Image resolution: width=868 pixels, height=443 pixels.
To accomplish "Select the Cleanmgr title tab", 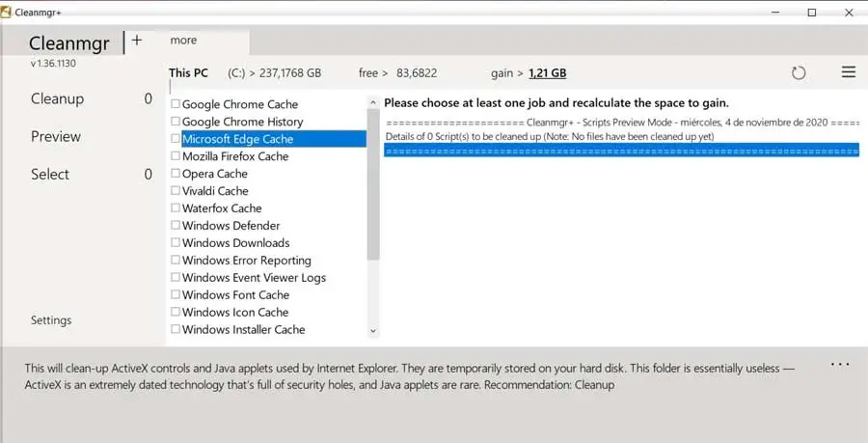I will 69,42.
